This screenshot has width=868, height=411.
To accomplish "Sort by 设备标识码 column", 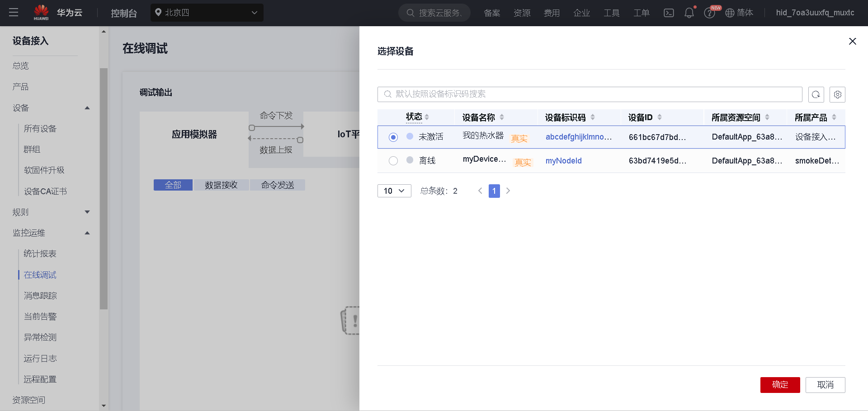I will click(593, 117).
